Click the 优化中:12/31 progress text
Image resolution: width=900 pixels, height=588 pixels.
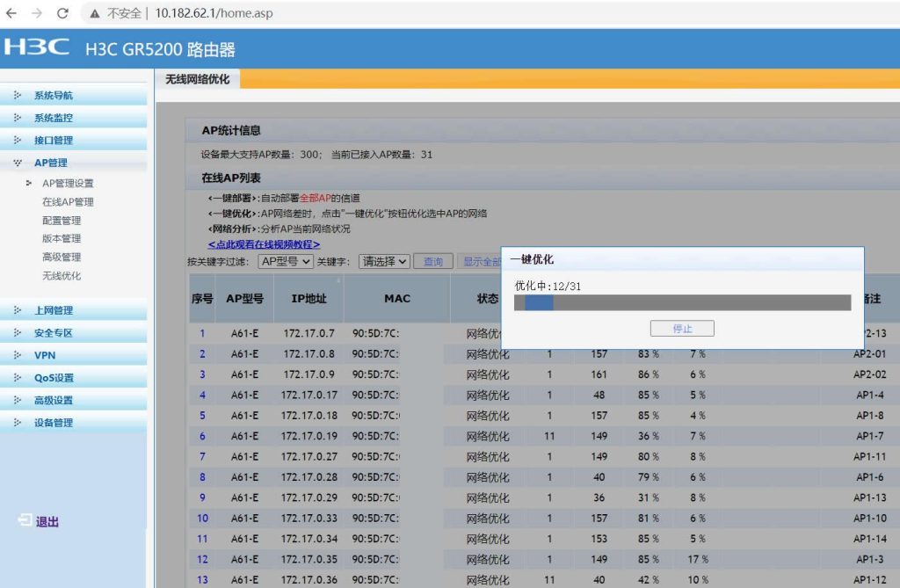pyautogui.click(x=548, y=286)
